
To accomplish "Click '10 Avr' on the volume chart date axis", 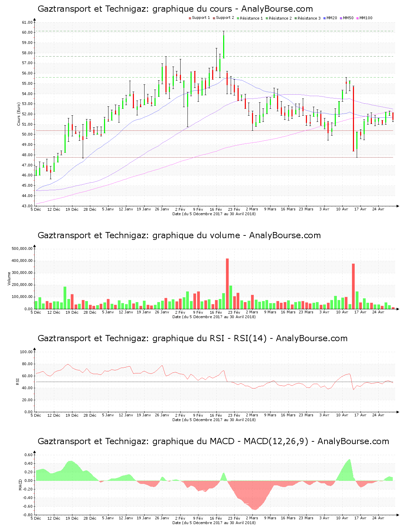I will (x=342, y=312).
